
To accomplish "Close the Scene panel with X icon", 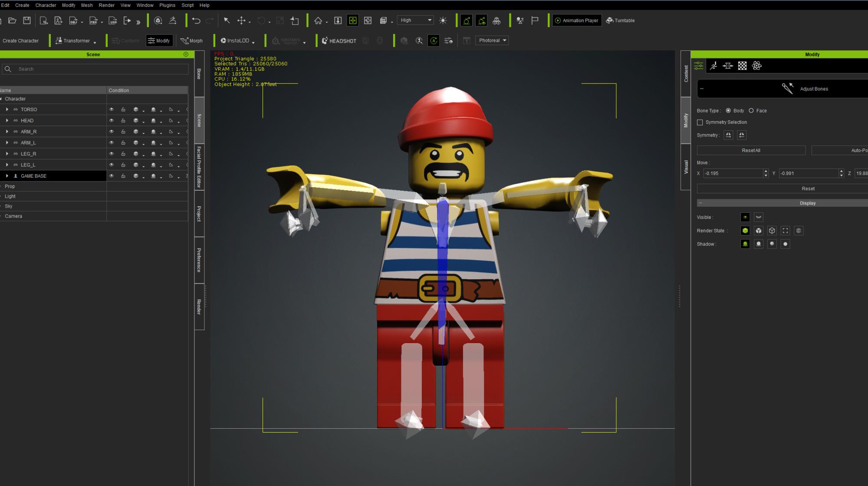I will pyautogui.click(x=186, y=54).
